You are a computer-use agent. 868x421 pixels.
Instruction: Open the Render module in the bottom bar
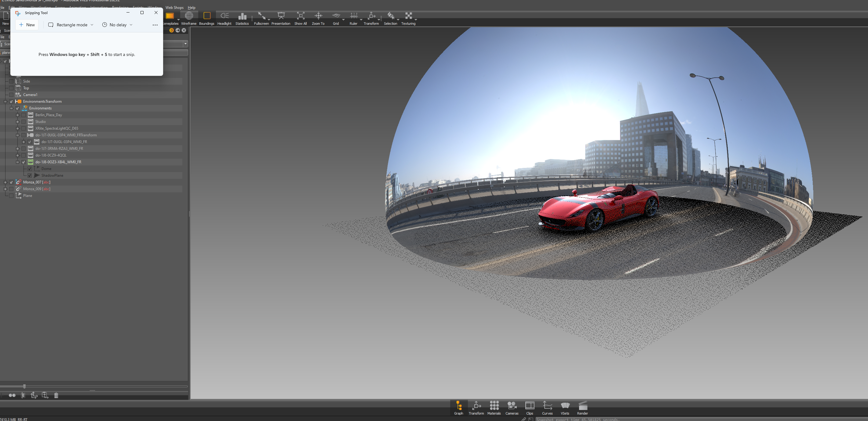tap(583, 408)
